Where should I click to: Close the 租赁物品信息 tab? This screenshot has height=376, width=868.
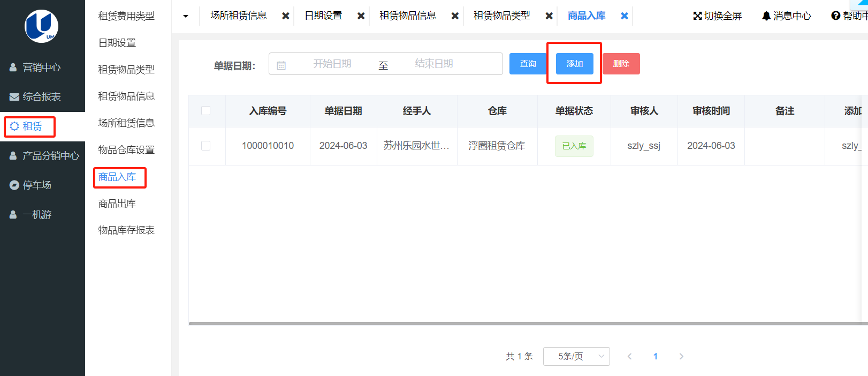coord(455,16)
